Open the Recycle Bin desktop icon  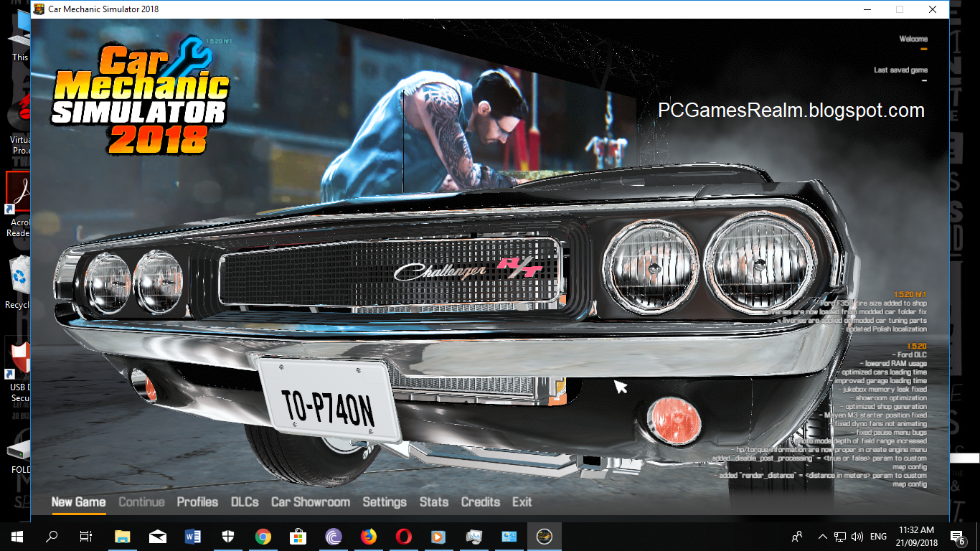pyautogui.click(x=19, y=283)
